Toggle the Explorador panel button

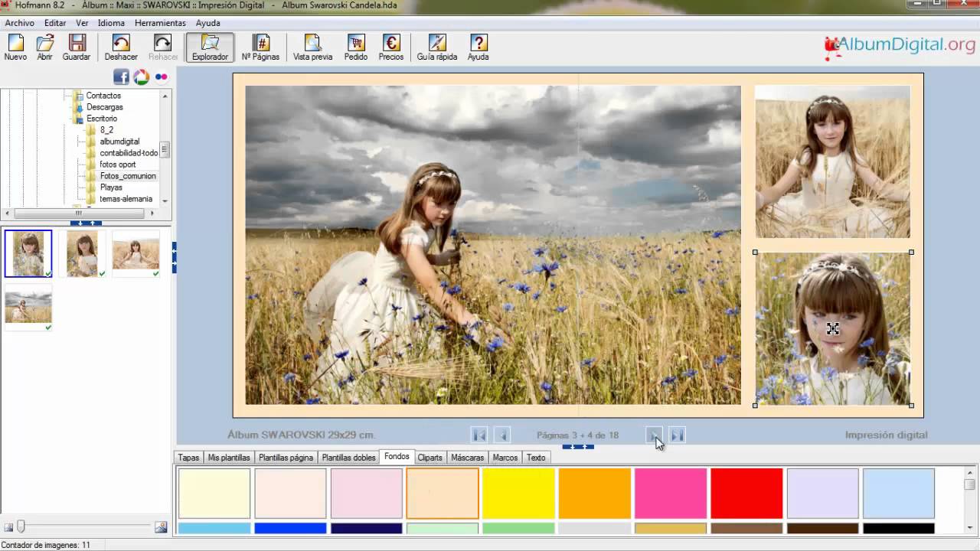[210, 47]
